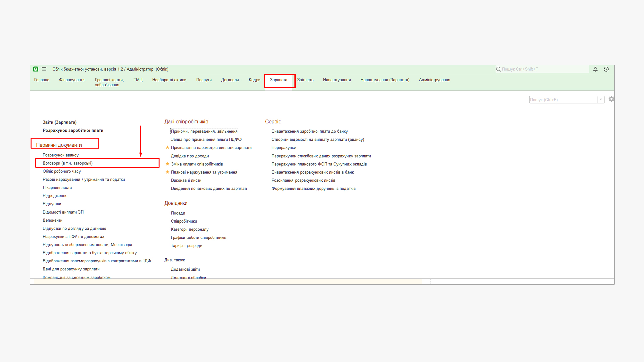This screenshot has width=644, height=362.
Task: Open Прийоми, переведення, звільнення
Action: point(204,131)
